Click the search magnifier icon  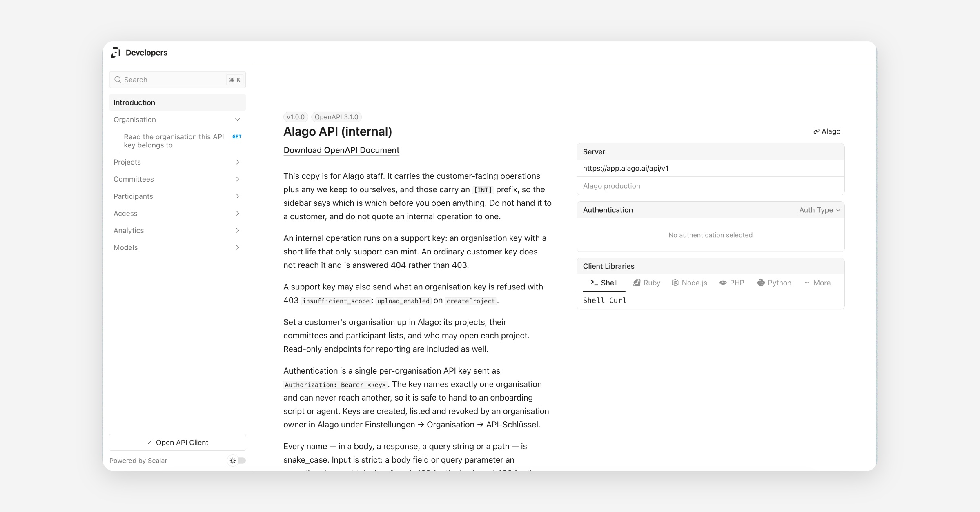click(118, 80)
